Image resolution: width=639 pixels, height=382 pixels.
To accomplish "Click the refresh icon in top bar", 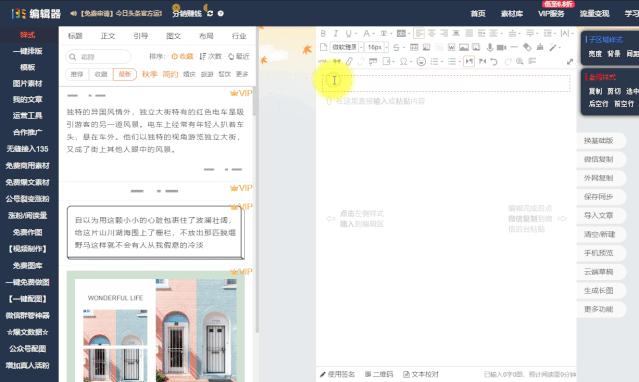I will click(209, 13).
